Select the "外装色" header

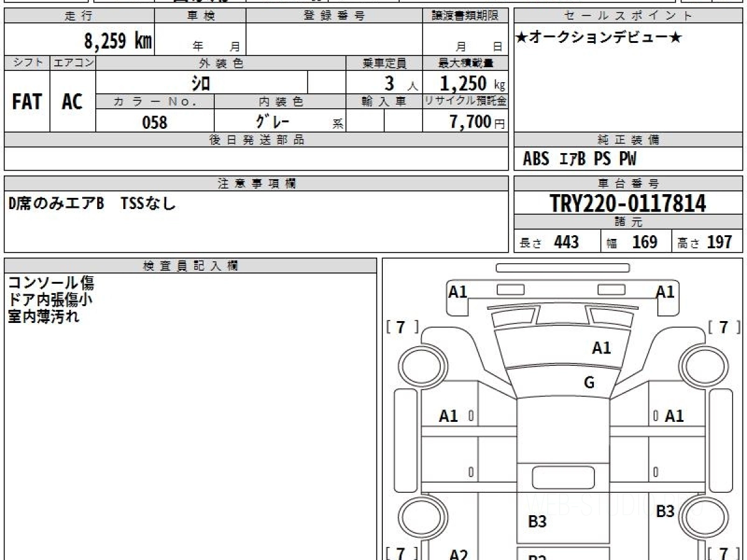pos(221,63)
